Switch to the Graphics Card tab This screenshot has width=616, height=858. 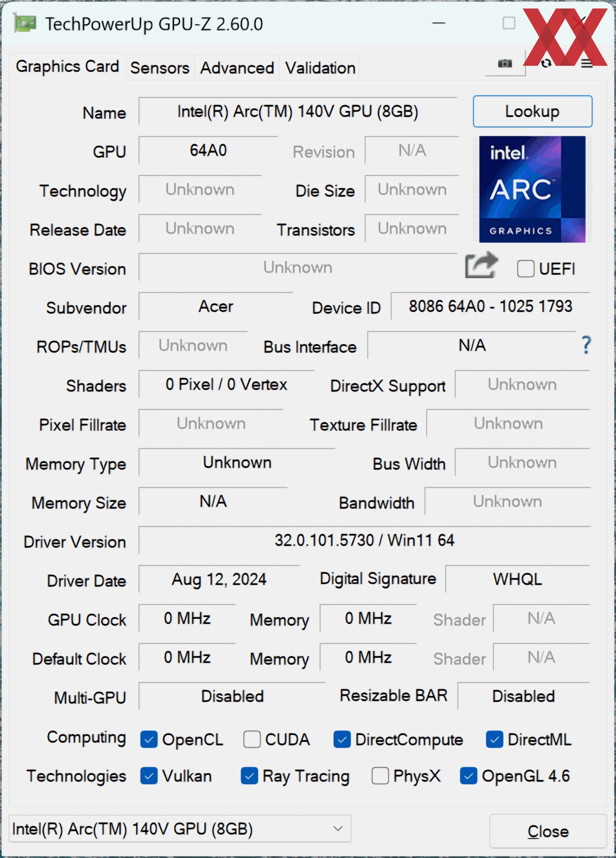pos(67,66)
